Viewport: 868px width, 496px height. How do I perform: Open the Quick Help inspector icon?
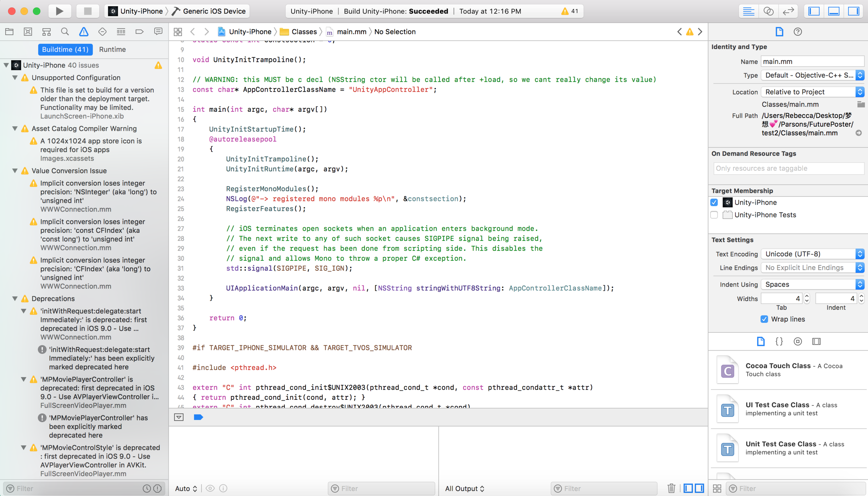pos(798,32)
